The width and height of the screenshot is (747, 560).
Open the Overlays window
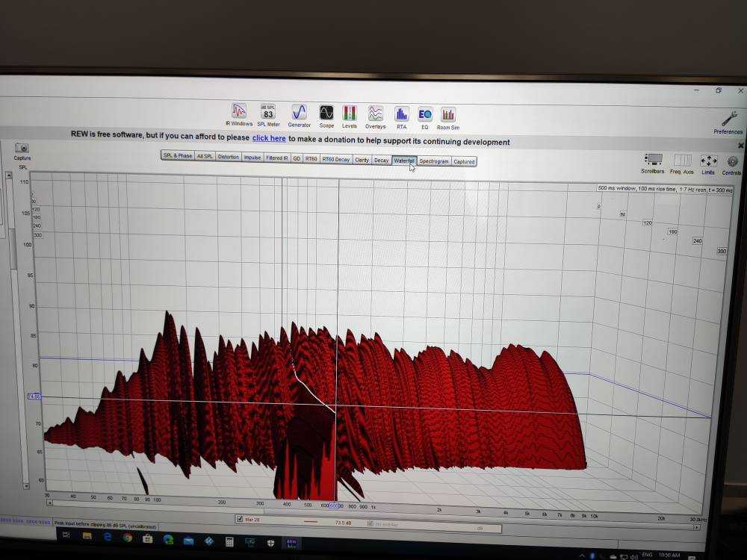coord(376,117)
